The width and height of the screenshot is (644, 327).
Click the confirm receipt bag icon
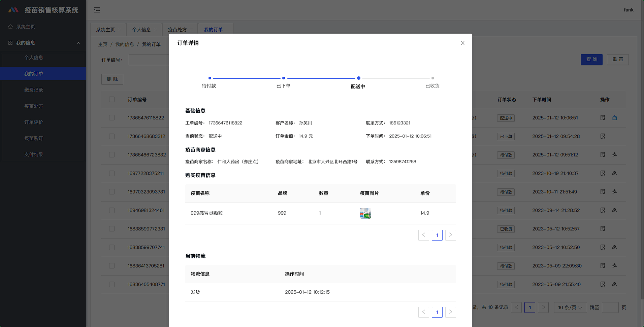pos(614,118)
